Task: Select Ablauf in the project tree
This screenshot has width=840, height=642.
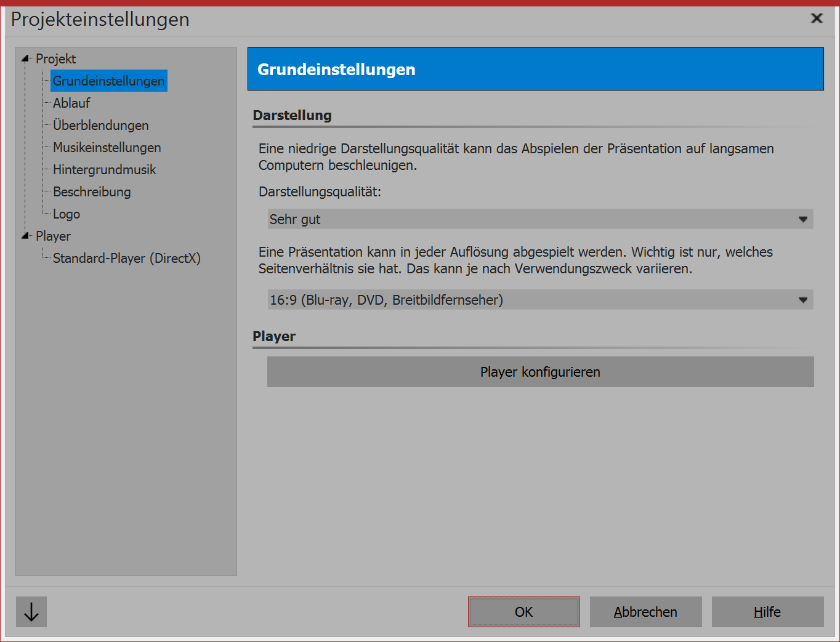Action: point(71,103)
